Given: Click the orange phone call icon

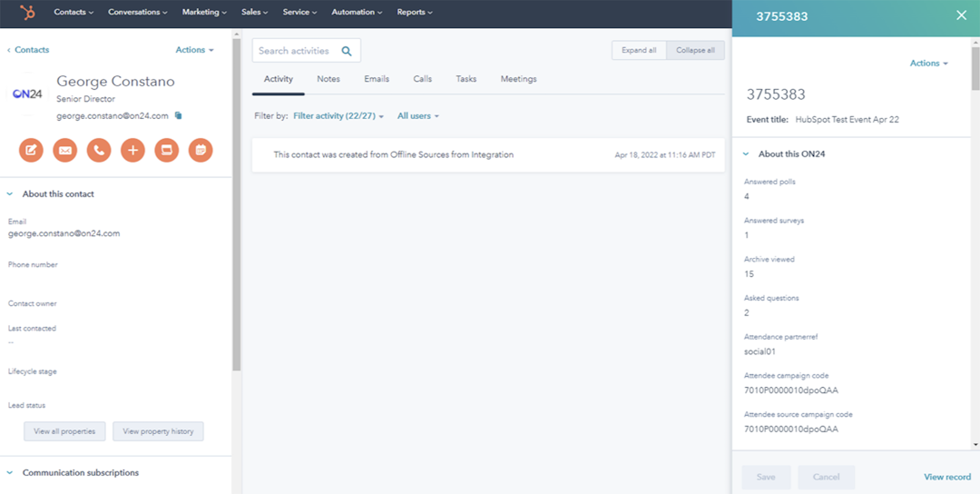Looking at the screenshot, I should point(99,150).
